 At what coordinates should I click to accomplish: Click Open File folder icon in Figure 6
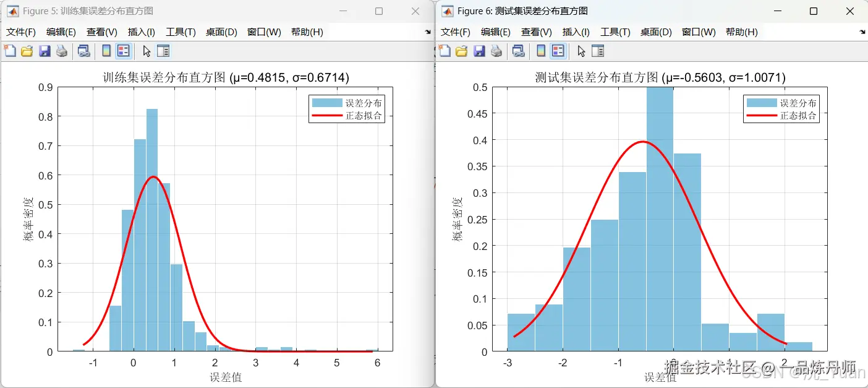click(x=461, y=51)
